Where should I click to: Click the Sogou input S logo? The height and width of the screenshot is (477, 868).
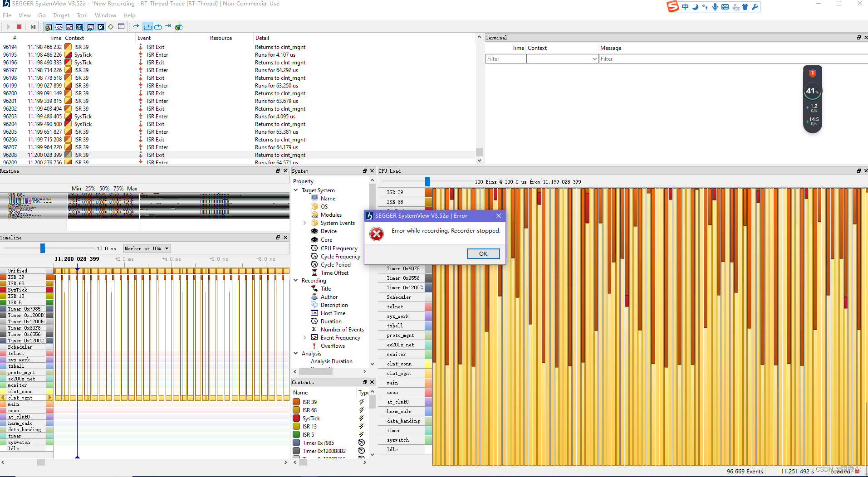click(673, 6)
